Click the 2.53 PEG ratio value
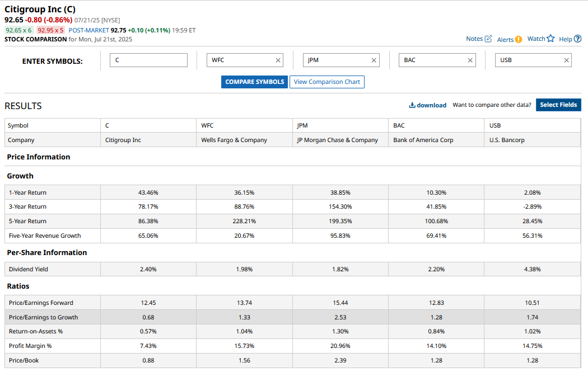The image size is (588, 372). (340, 317)
